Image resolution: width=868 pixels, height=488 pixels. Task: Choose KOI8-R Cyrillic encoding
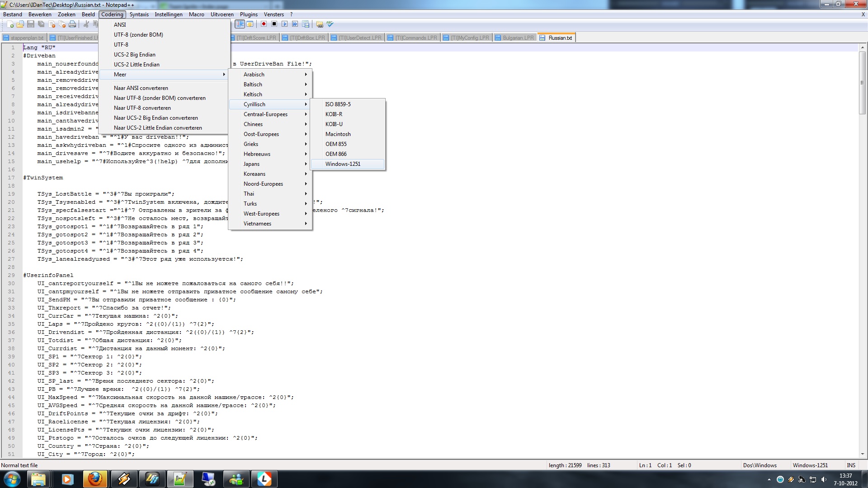pyautogui.click(x=334, y=114)
